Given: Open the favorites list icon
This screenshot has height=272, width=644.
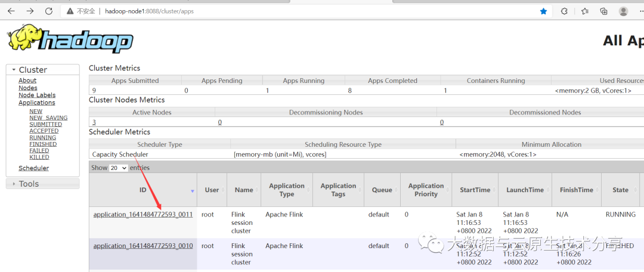Looking at the screenshot, I should (x=585, y=11).
